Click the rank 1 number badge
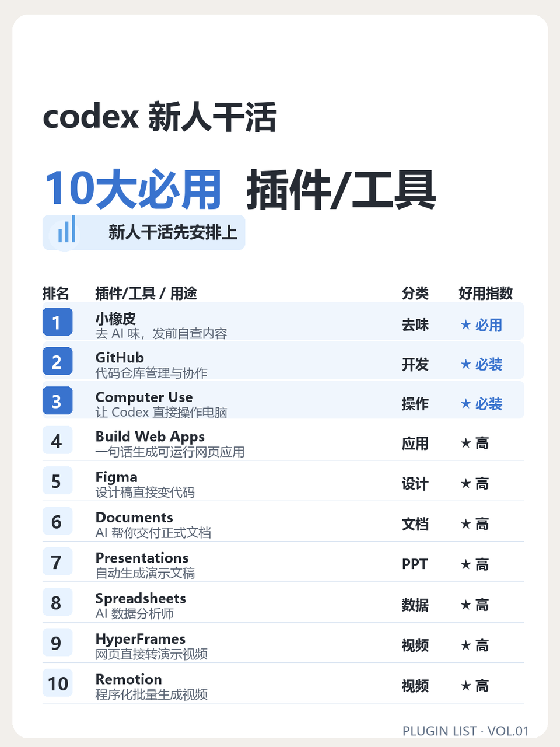Viewport: 560px width, 747px height. (x=57, y=322)
